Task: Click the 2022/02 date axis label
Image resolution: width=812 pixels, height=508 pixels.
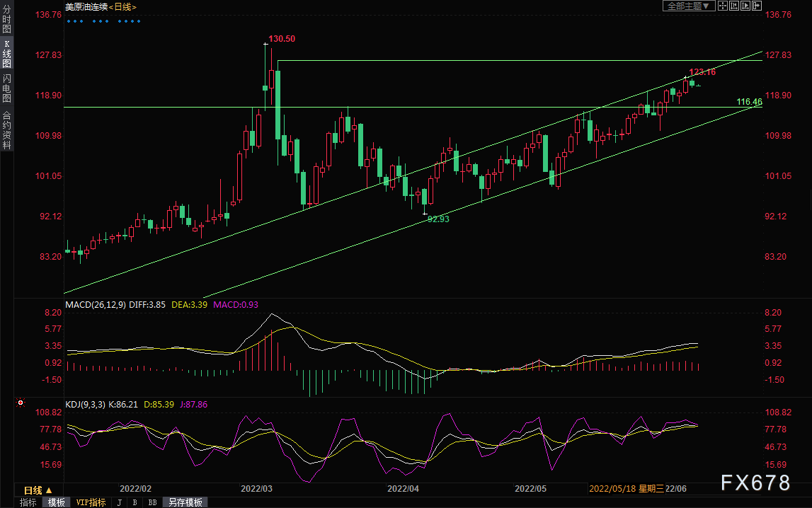Action: coord(135,489)
